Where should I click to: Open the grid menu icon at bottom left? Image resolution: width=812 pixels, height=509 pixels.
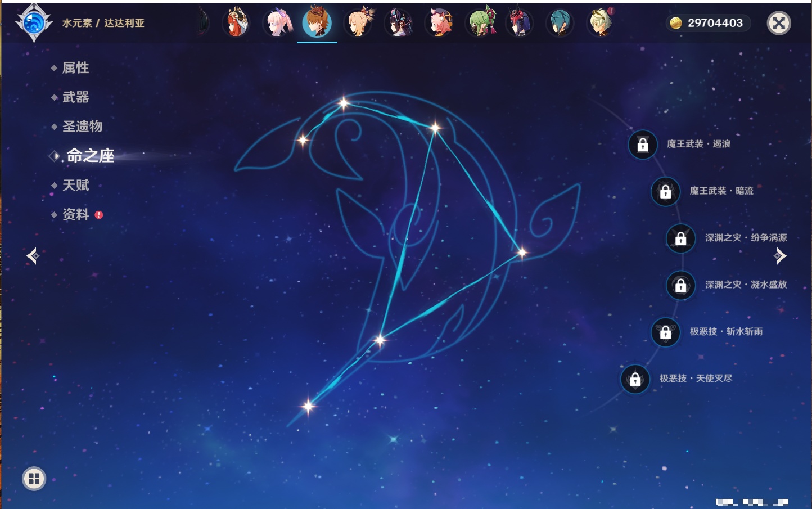pos(34,479)
